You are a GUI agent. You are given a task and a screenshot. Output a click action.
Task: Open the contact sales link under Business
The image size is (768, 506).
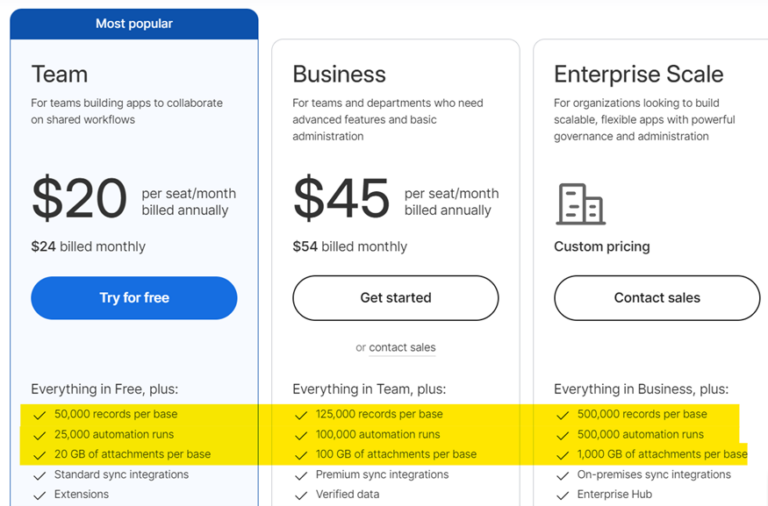coord(402,348)
